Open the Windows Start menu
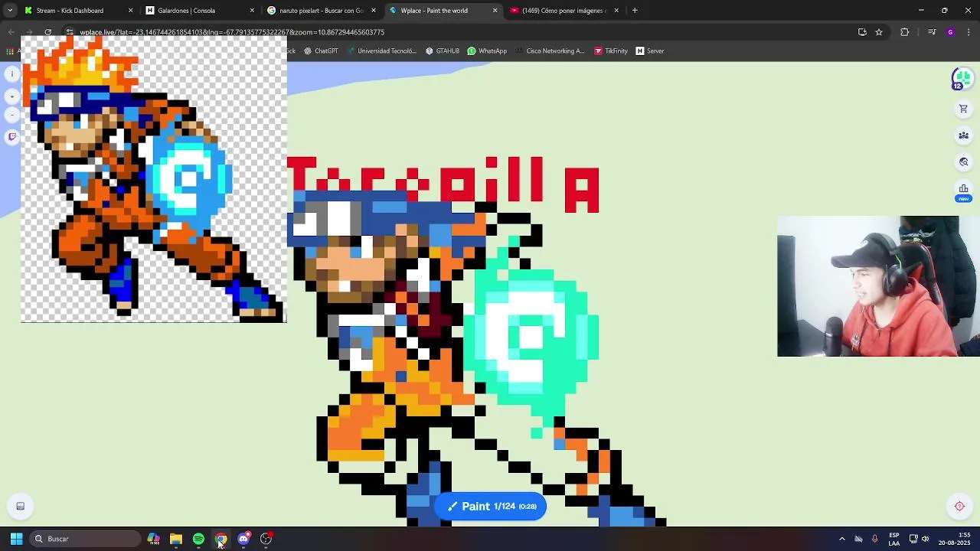The height and width of the screenshot is (551, 980). click(16, 539)
